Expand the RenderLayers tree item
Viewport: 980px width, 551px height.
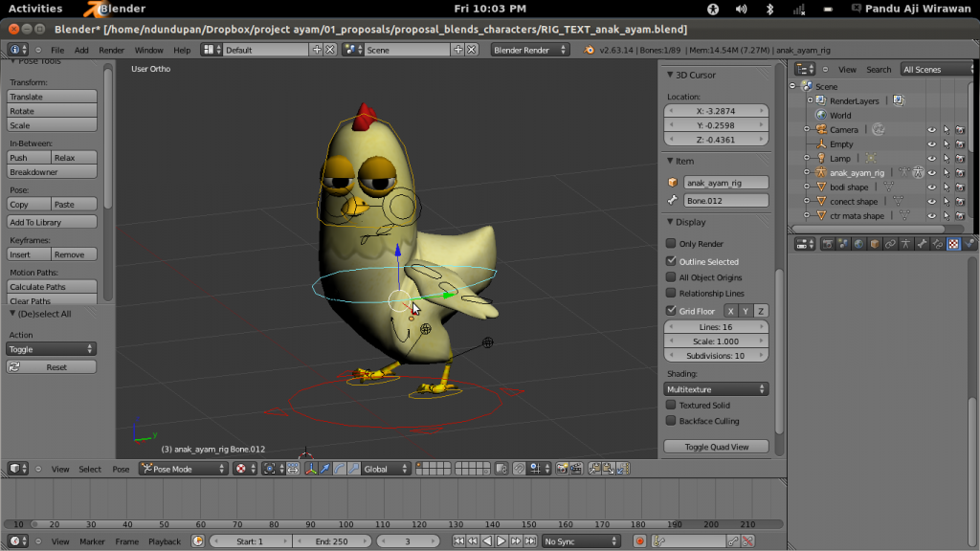pos(810,100)
